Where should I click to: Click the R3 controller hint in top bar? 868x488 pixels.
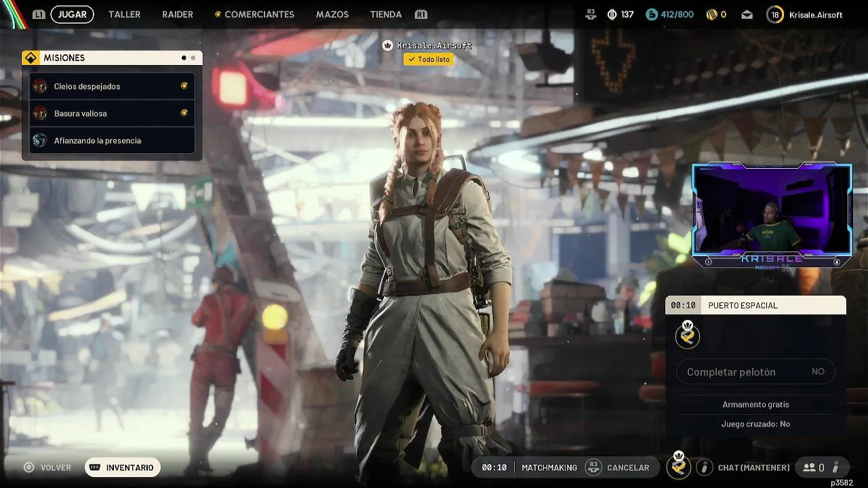591,14
